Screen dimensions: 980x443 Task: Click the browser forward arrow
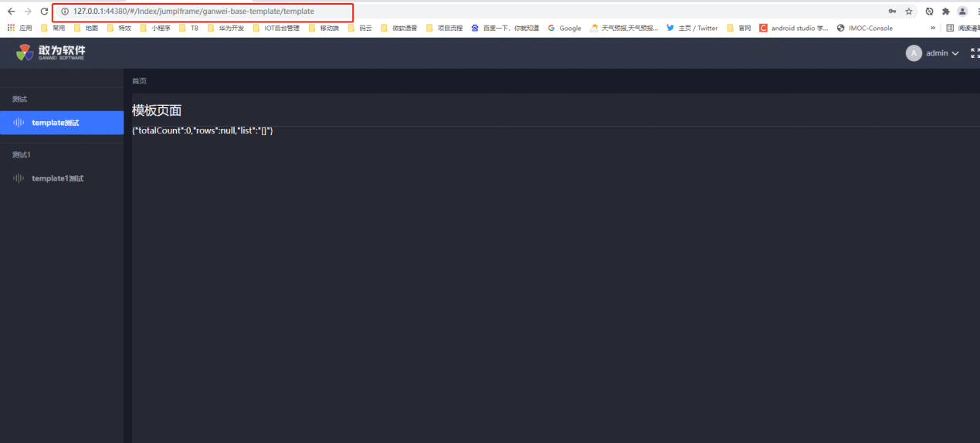click(28, 12)
